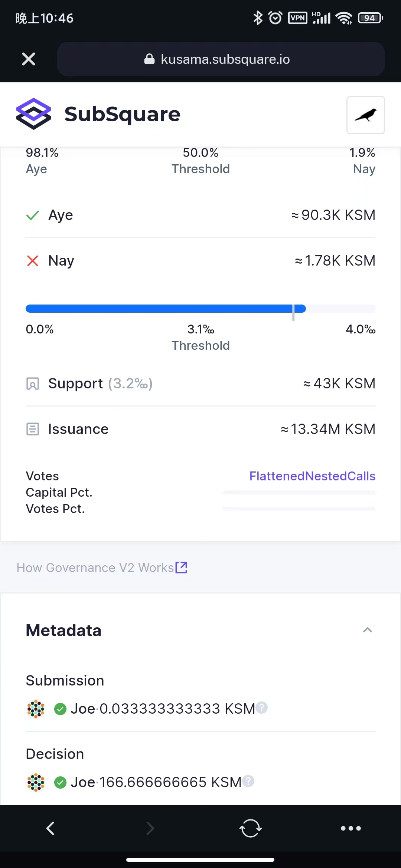Screen dimensions: 401x868
Task: Open the How Governance V2 Works link
Action: [x=95, y=567]
